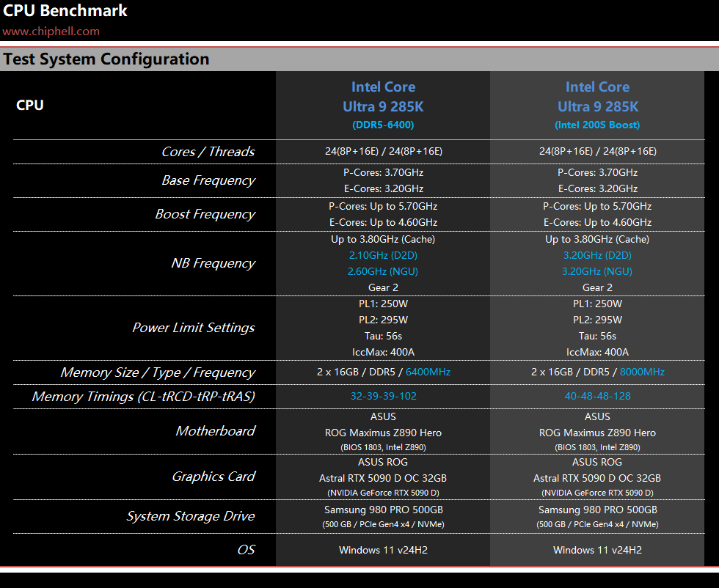Select the 8000MHz memory frequency value
The image size is (719, 588).
(643, 372)
